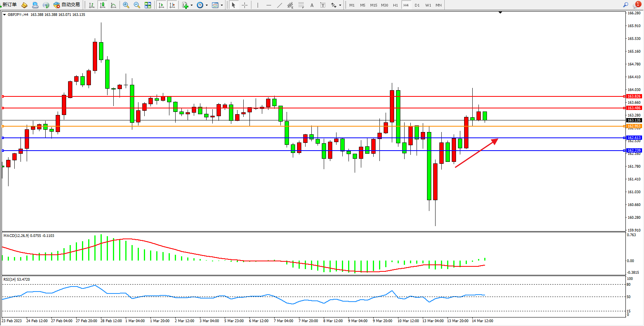Select the equidistant channel tool
The height and width of the screenshot is (326, 644).
click(x=290, y=5)
